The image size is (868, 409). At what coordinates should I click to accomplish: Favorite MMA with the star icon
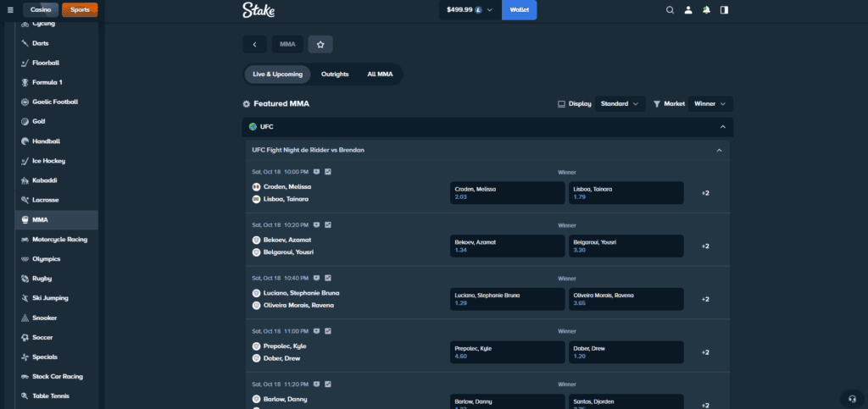(320, 44)
